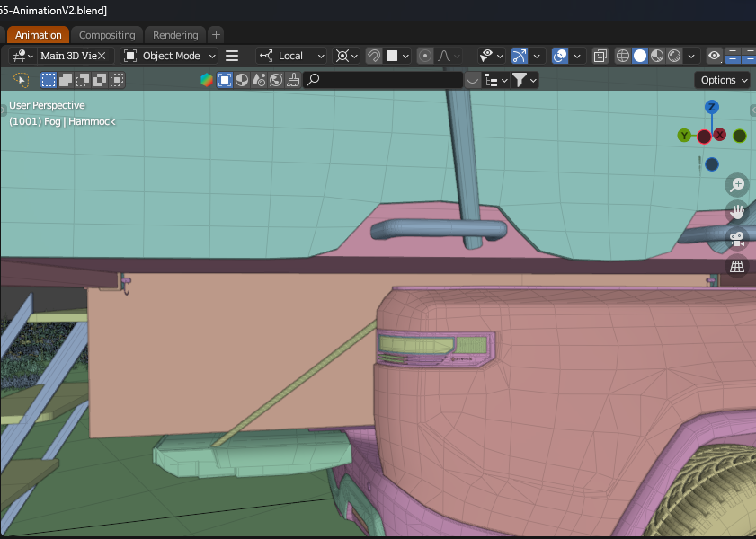Open the Object Mode dropdown
Viewport: 756px width, 539px height.
[169, 56]
